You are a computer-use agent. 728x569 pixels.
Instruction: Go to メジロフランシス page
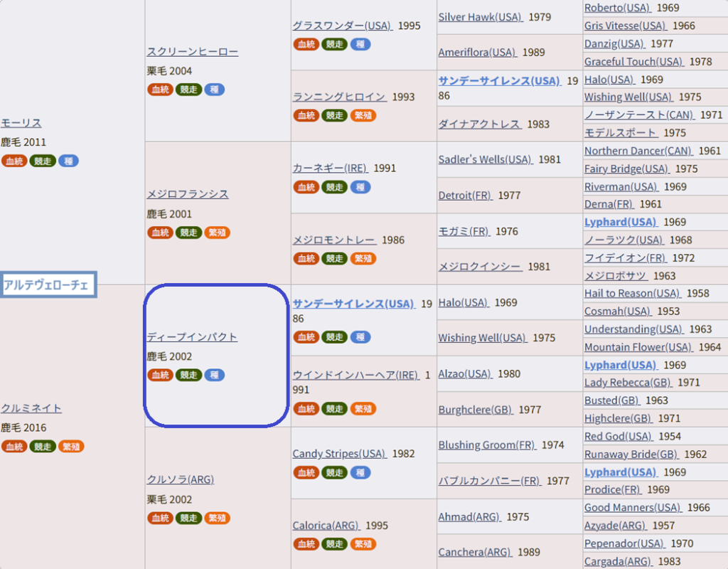pyautogui.click(x=188, y=194)
